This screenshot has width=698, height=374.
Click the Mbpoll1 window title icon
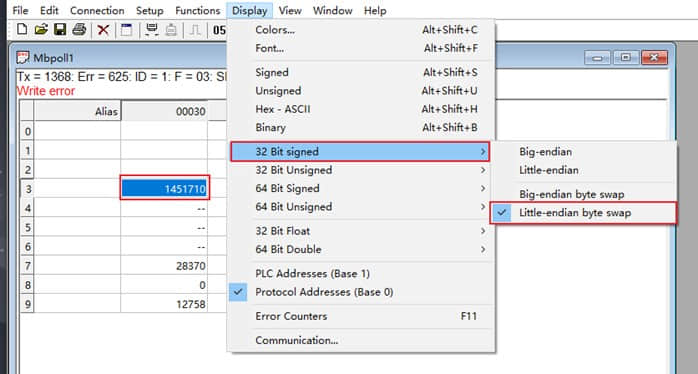pos(23,57)
